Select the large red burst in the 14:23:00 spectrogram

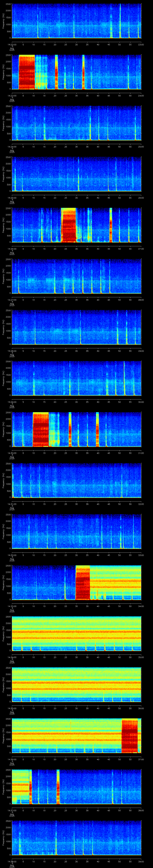click(27, 72)
